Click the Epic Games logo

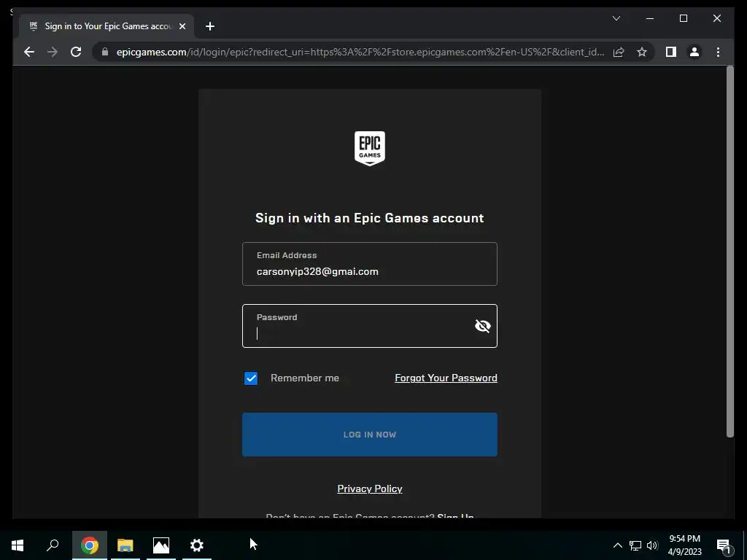click(370, 149)
